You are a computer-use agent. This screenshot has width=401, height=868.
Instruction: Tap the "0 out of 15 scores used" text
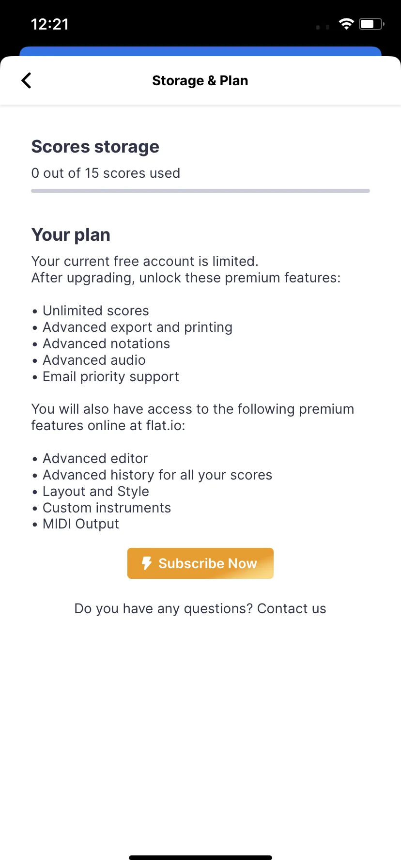tap(106, 173)
